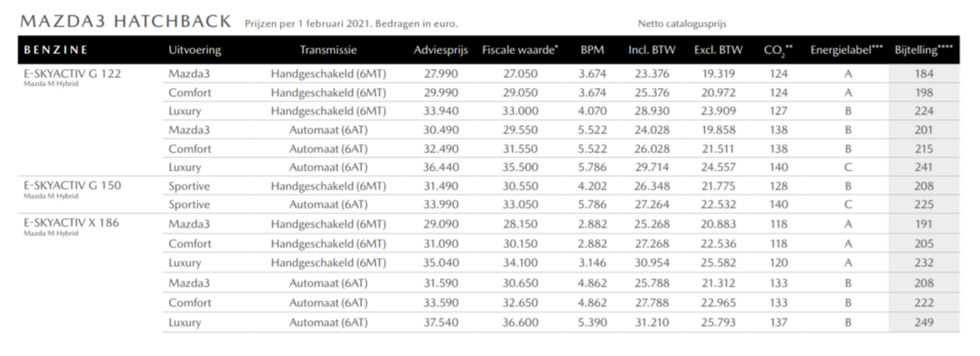
Task: Click the Transmissie column header
Action: [x=328, y=51]
